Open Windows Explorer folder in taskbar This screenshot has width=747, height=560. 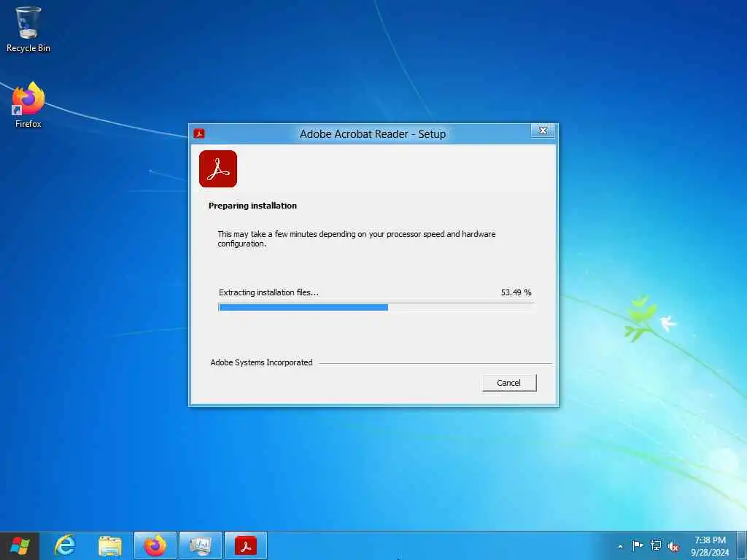[x=110, y=545]
